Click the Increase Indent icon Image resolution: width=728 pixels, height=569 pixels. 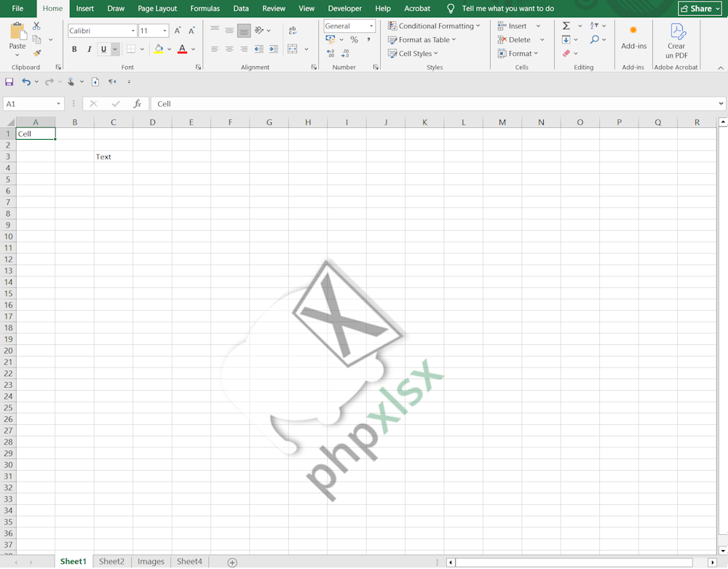(x=272, y=49)
